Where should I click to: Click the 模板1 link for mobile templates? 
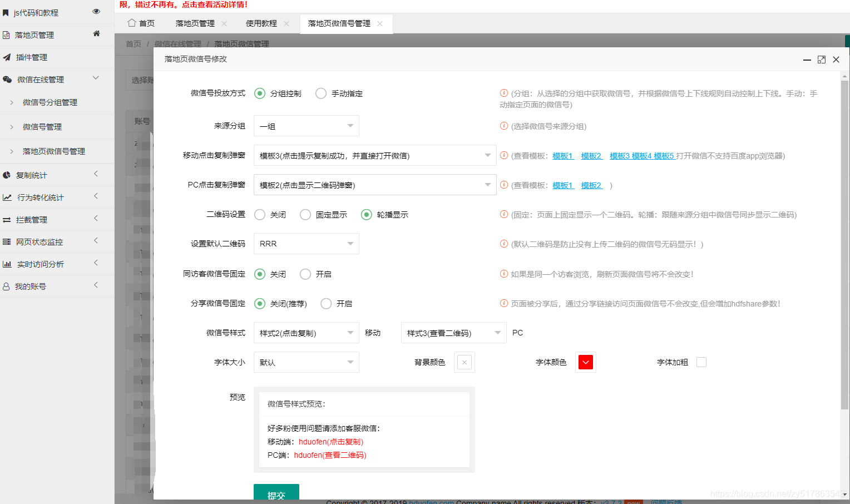pyautogui.click(x=563, y=156)
